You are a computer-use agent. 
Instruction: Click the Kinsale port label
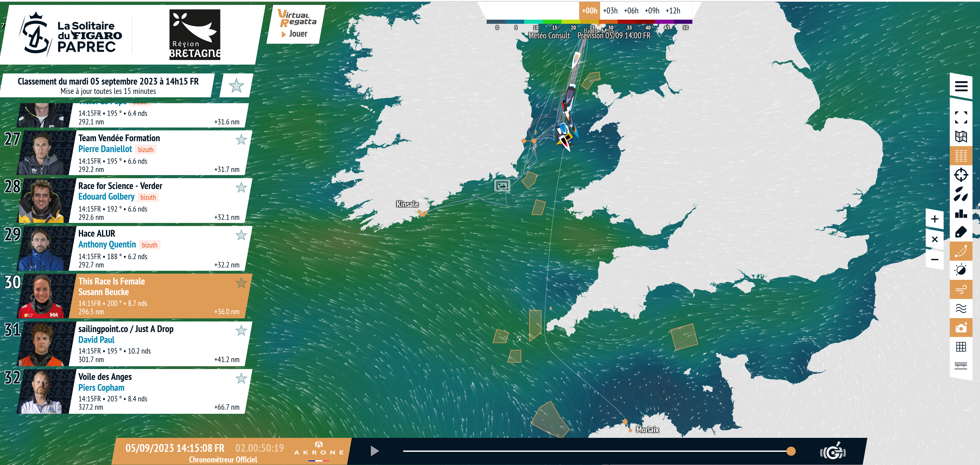(408, 204)
